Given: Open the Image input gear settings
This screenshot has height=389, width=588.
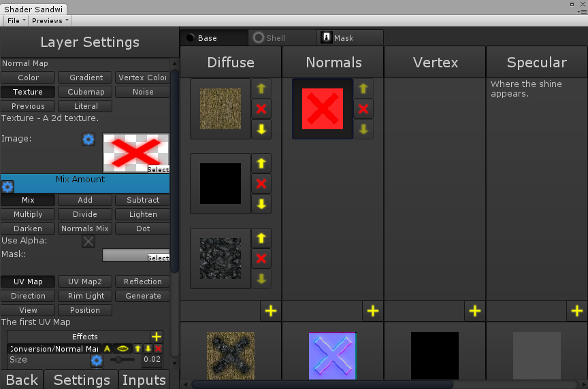Looking at the screenshot, I should pyautogui.click(x=88, y=139).
